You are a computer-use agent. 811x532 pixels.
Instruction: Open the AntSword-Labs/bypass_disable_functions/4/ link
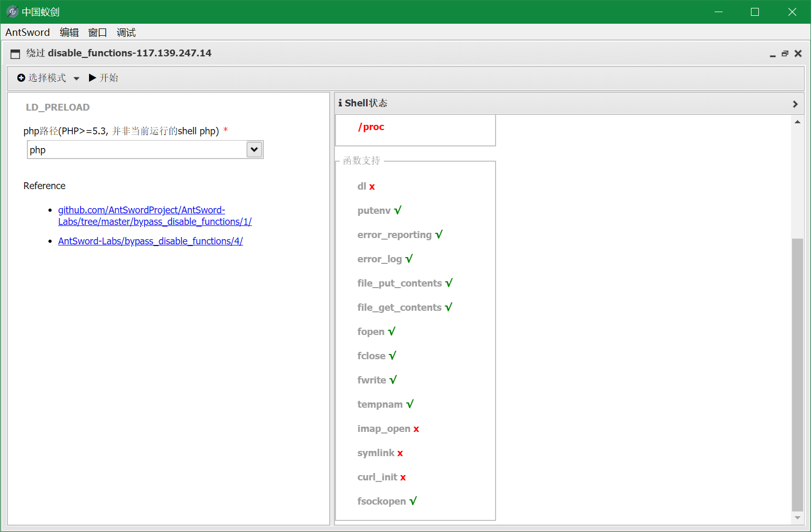pyautogui.click(x=151, y=241)
